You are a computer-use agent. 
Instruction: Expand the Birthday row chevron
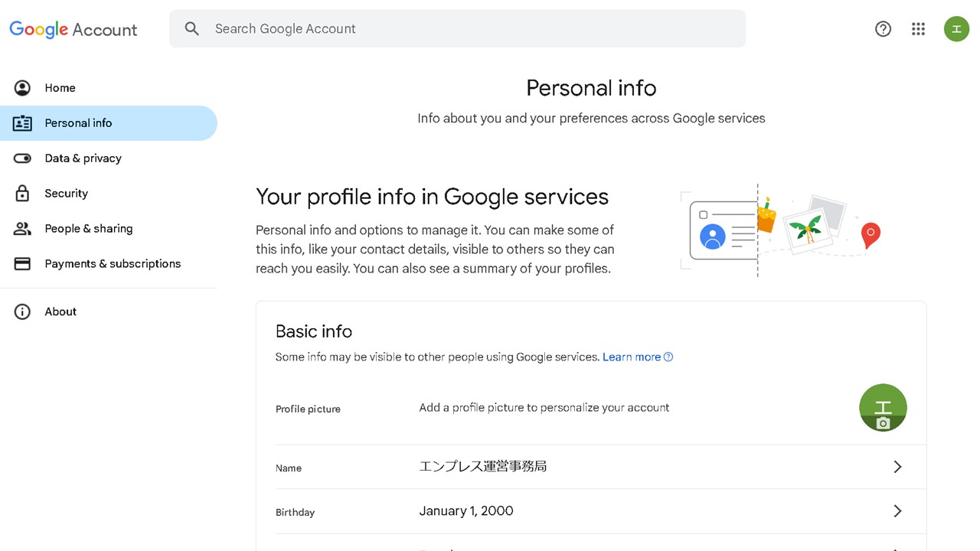(897, 510)
